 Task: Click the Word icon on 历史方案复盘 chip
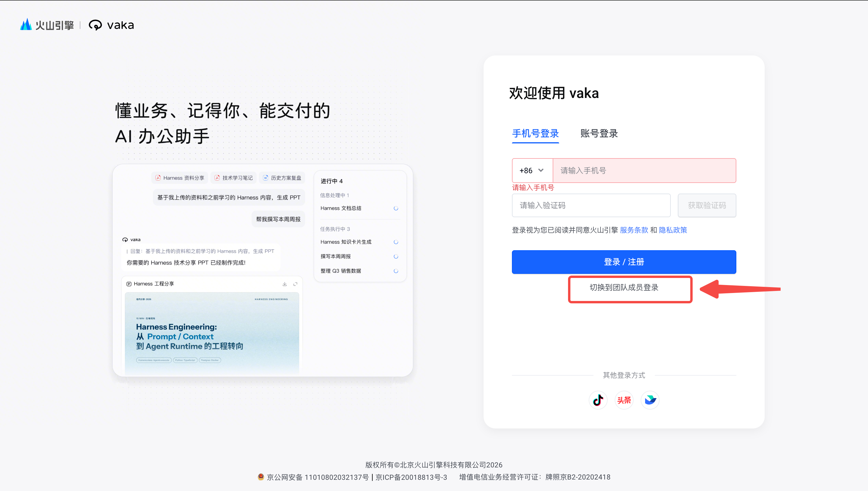[x=265, y=178]
